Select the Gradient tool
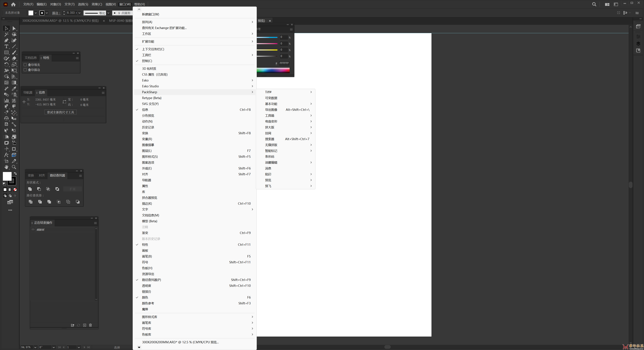 [14, 83]
